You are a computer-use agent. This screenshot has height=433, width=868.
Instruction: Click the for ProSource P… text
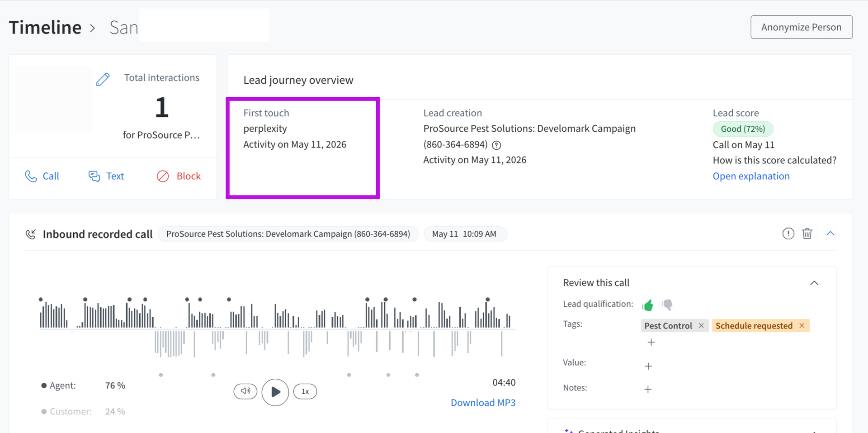161,135
